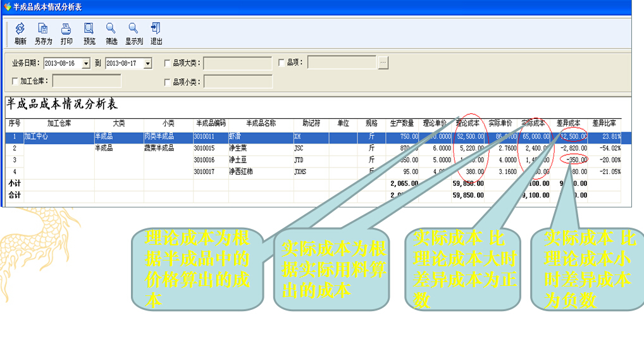Tick the 品项 checkbox

click(282, 63)
